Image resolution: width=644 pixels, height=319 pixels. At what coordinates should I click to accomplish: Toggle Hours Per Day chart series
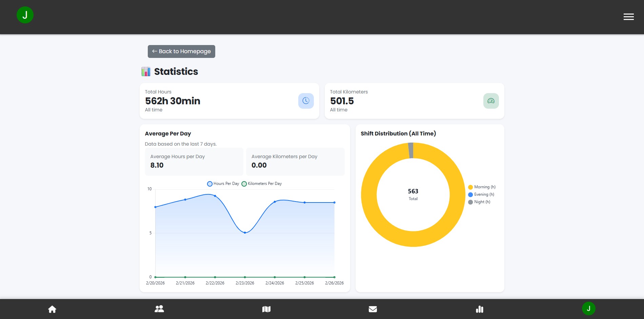tap(223, 184)
